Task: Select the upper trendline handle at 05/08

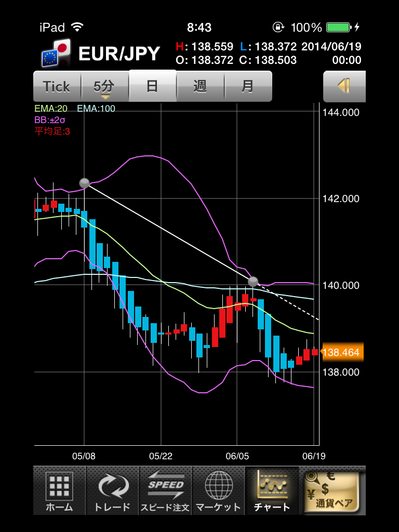Action: click(x=84, y=183)
